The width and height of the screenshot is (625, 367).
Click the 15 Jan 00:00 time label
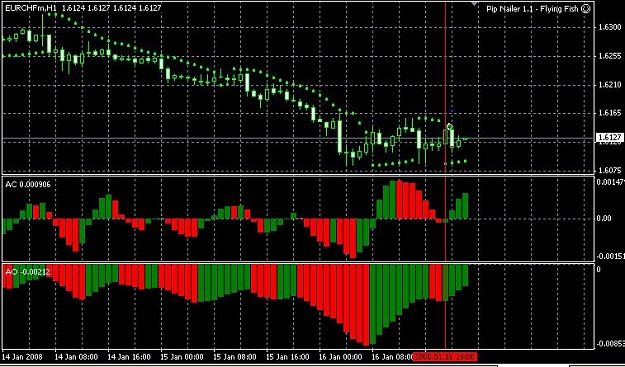(x=182, y=357)
